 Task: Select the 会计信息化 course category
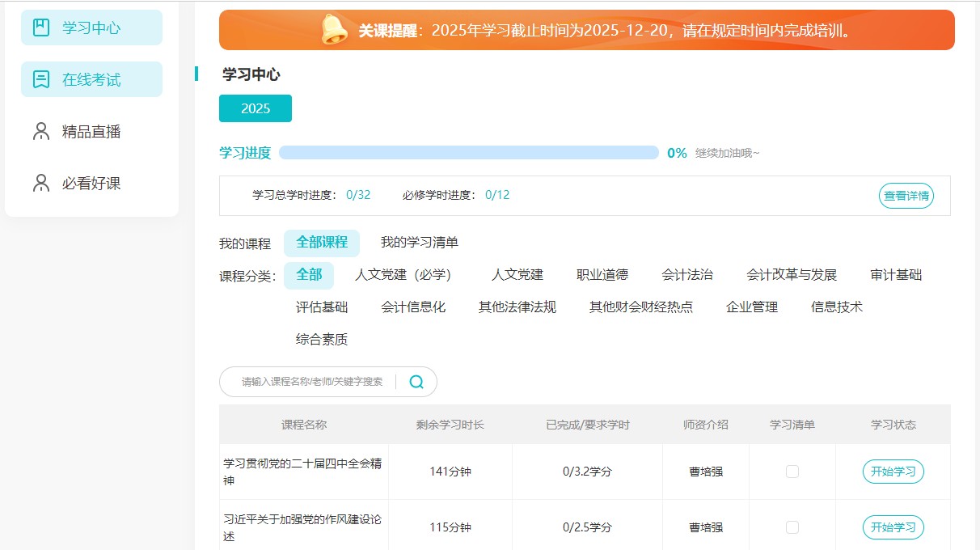pos(413,307)
